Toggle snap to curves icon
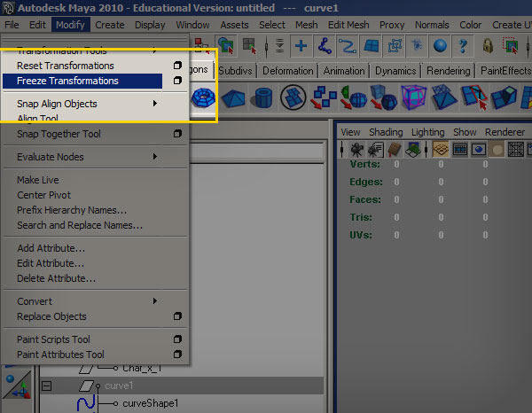532x413 pixels. pyautogui.click(x=325, y=46)
